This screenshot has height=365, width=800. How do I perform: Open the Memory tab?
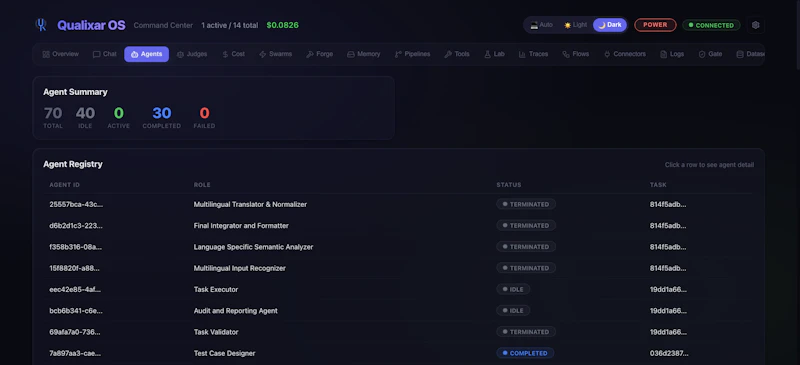pyautogui.click(x=363, y=54)
